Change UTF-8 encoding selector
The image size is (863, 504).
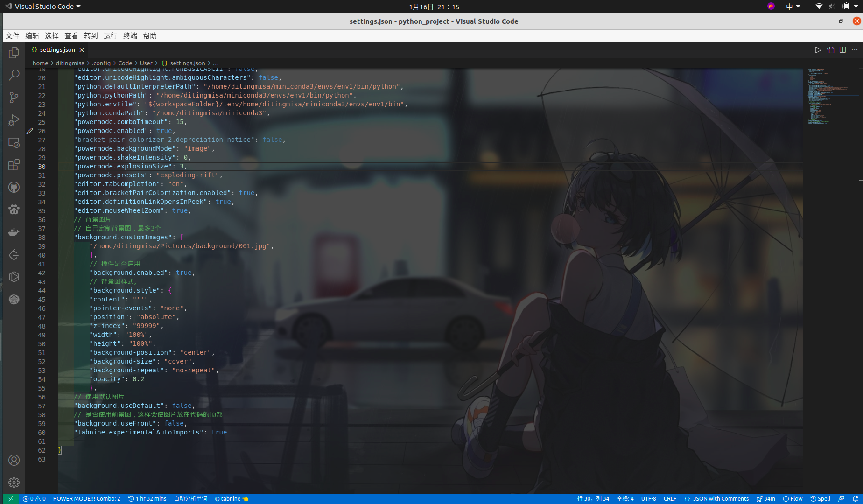tap(648, 499)
